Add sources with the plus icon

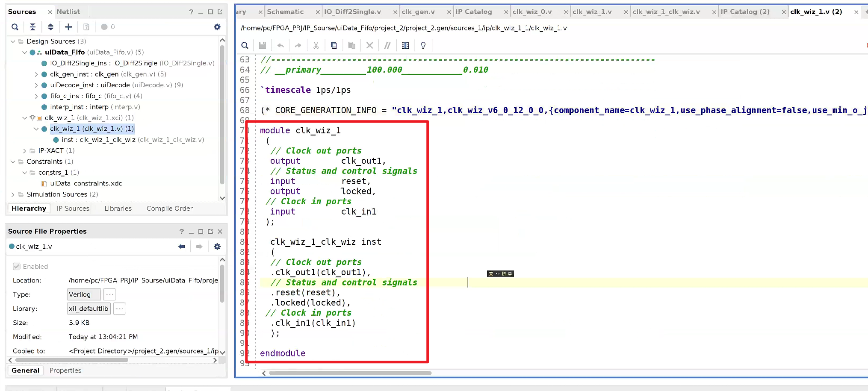[68, 27]
